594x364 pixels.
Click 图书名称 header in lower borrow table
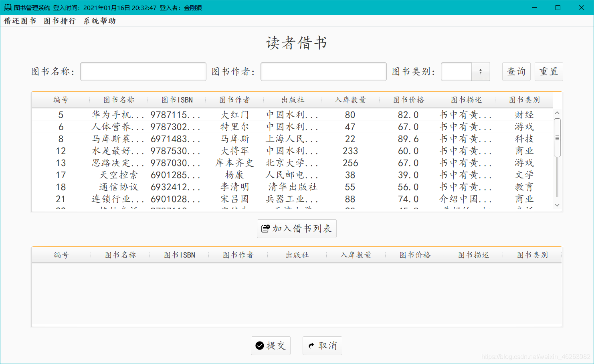click(120, 255)
